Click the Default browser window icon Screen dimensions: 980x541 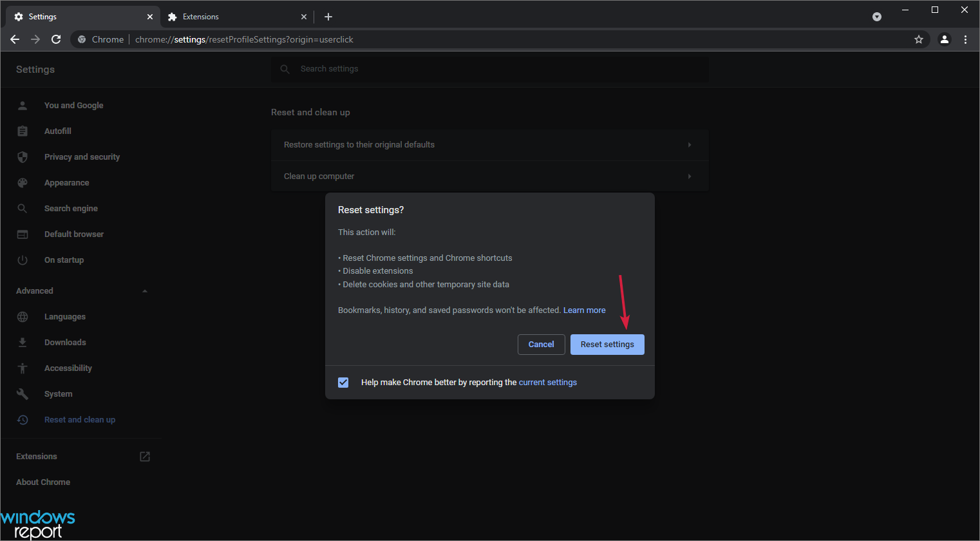(23, 234)
